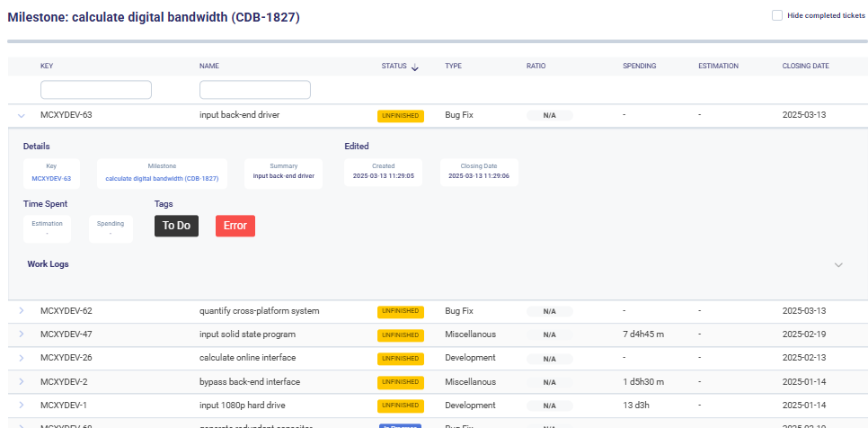Expand the MCXYDEV-62 ticket row
Image resolution: width=868 pixels, height=428 pixels.
22,311
